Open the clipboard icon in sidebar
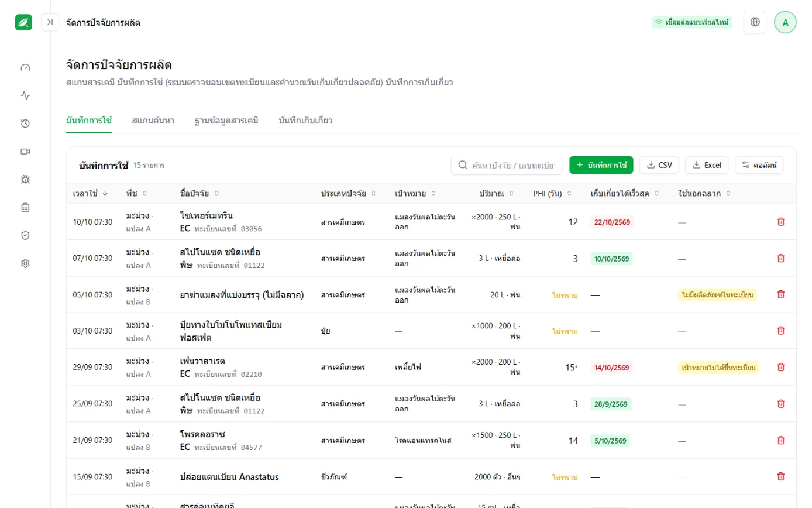Viewport: 812px width, 508px height. click(25, 207)
